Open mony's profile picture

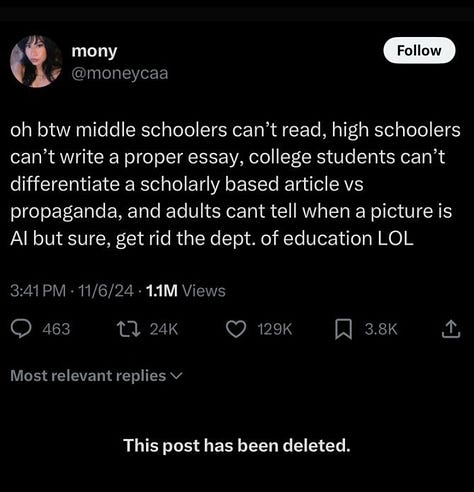pos(36,62)
